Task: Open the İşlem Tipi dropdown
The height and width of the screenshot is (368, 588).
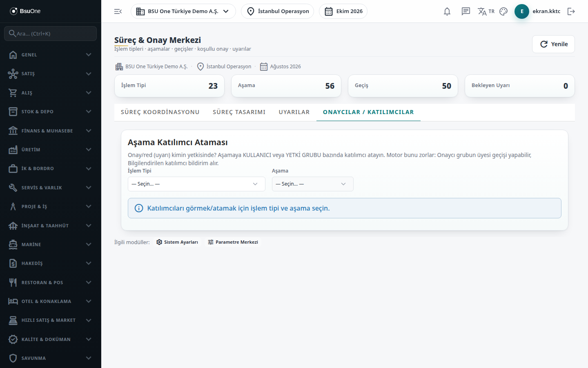Action: click(x=196, y=184)
